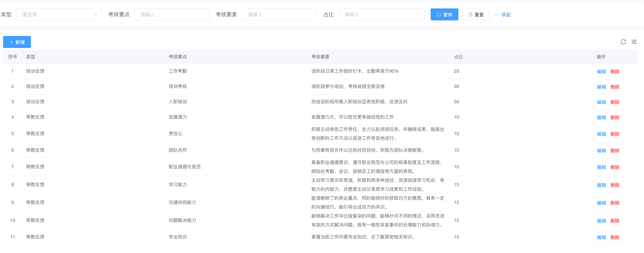
Task: Collapse the search filters with 收起
Action: point(503,15)
